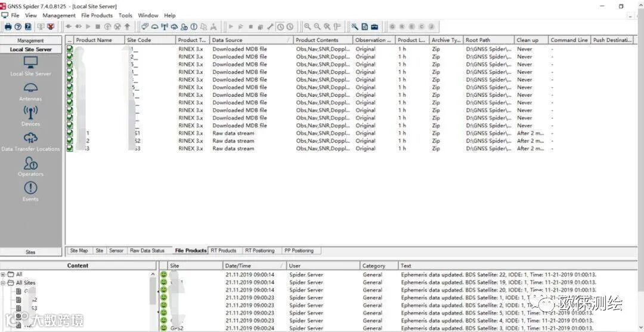This screenshot has height=332, width=644.
Task: Click the Local Site Server sidebar button
Action: pyautogui.click(x=31, y=50)
